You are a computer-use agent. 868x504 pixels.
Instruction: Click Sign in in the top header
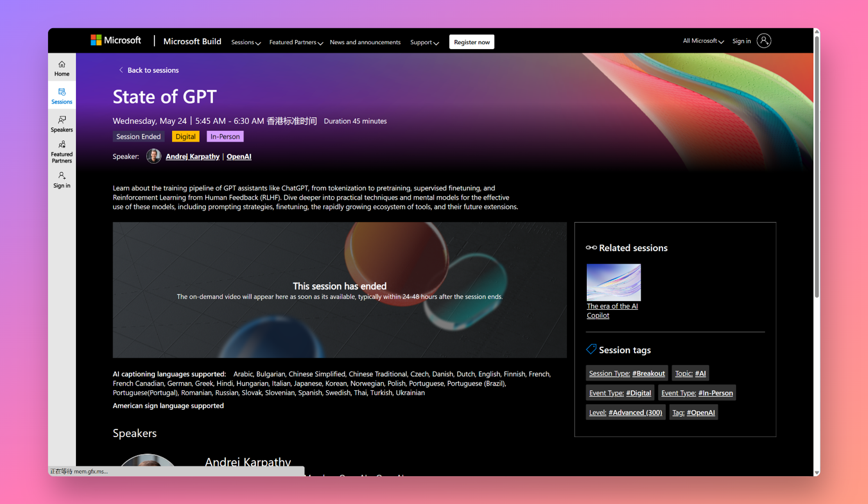[x=741, y=41]
